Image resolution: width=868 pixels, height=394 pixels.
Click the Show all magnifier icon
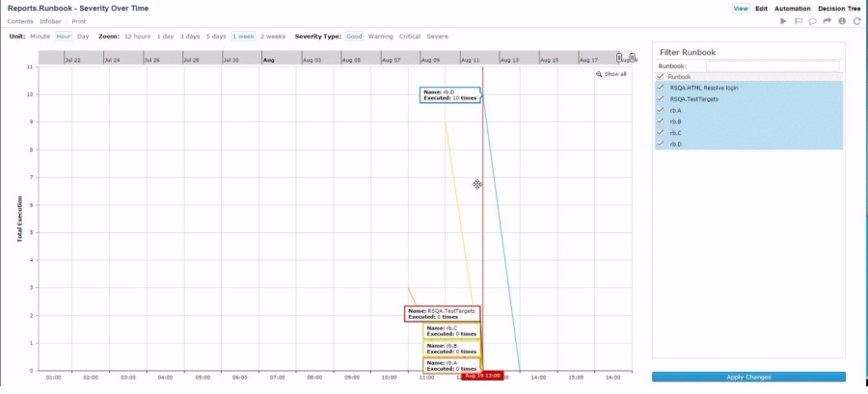(599, 74)
